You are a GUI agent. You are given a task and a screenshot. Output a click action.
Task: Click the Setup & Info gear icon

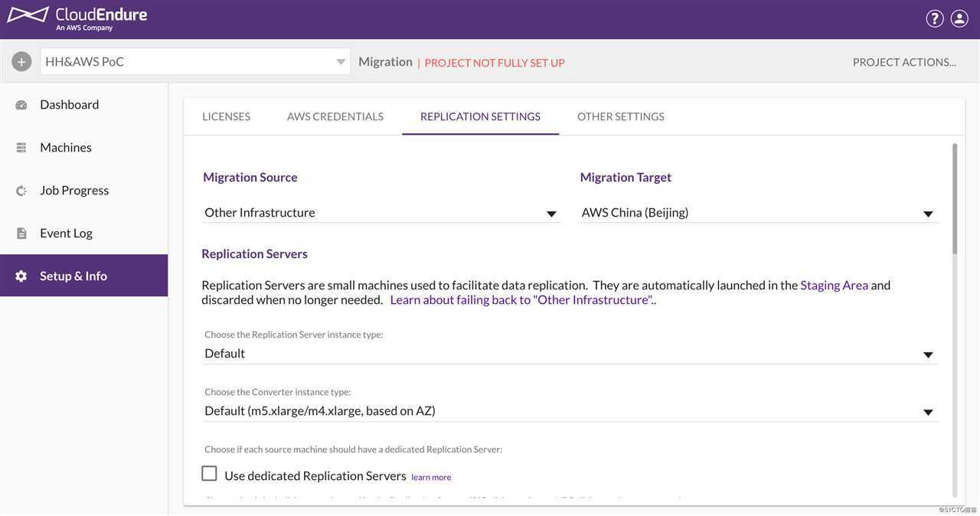coord(21,276)
